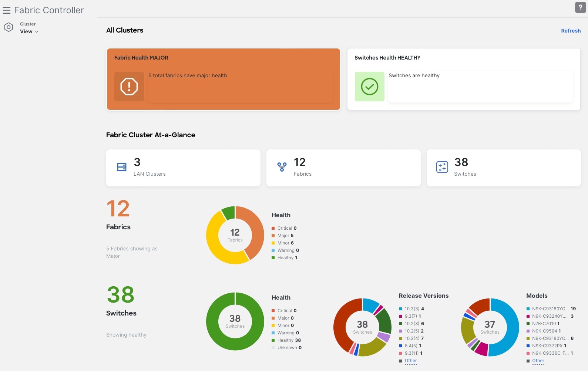Click the Release Versions donut chart
Screen dimensions: 588x371
click(x=362, y=327)
